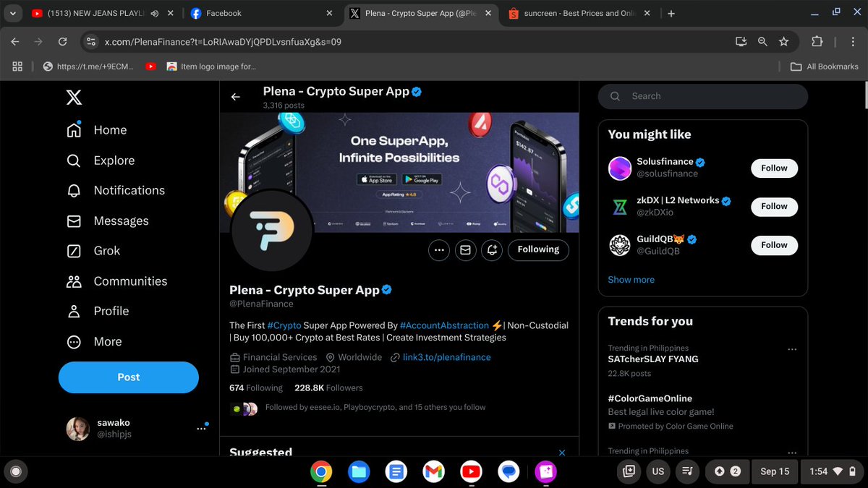The height and width of the screenshot is (488, 868).
Task: Open the link3.to/plenafinance link
Action: (x=446, y=357)
